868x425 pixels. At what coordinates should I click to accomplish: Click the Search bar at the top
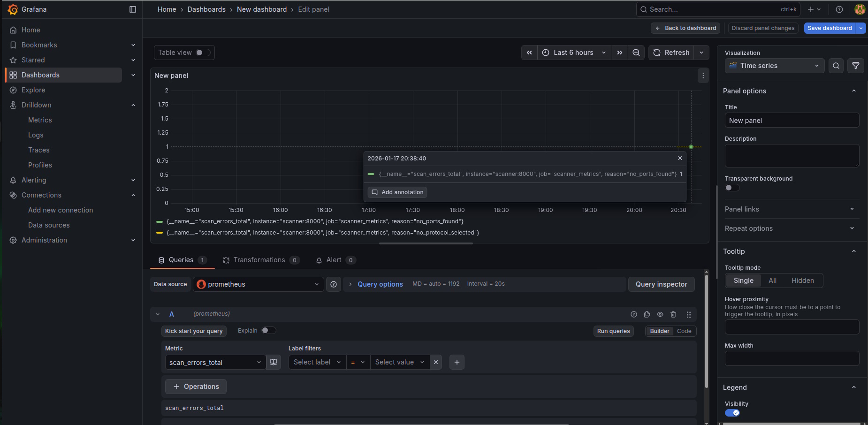(x=718, y=9)
